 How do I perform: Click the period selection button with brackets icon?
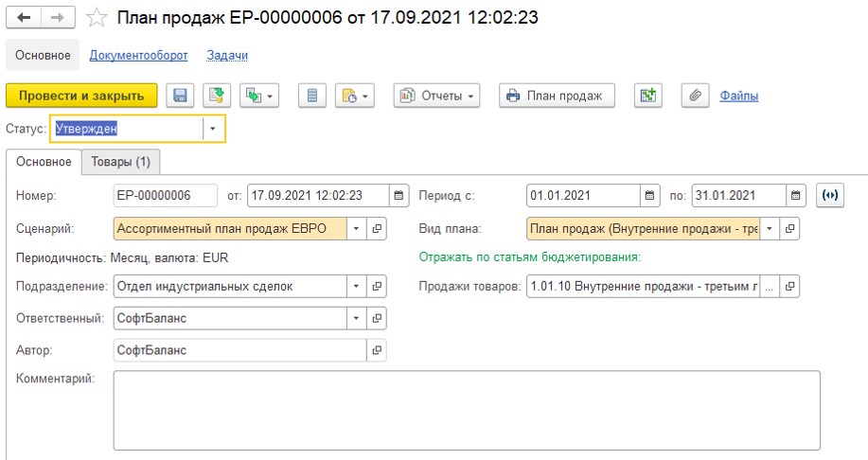pos(830,195)
